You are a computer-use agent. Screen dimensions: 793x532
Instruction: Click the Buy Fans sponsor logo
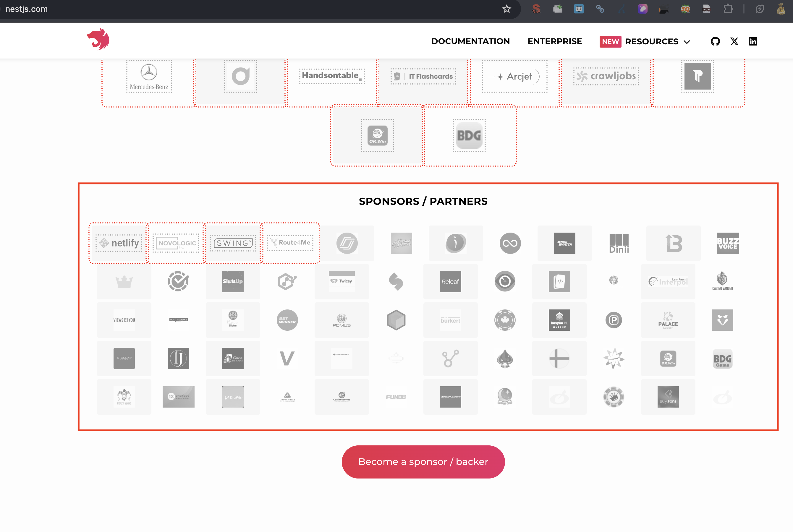pyautogui.click(x=668, y=397)
